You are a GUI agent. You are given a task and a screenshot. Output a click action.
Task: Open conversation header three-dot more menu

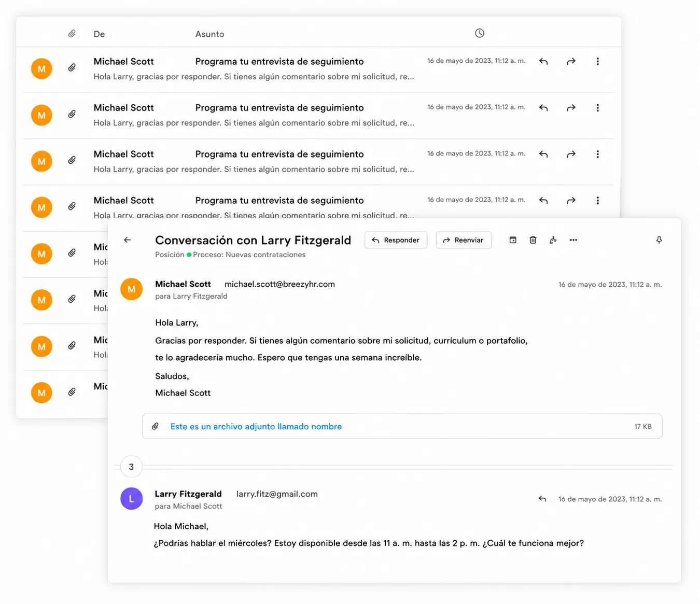click(x=573, y=240)
